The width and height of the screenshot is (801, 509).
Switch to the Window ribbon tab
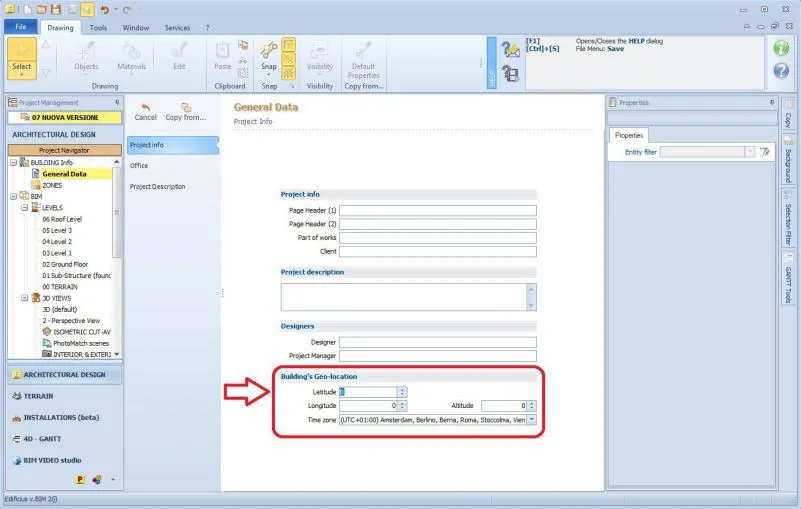click(135, 28)
